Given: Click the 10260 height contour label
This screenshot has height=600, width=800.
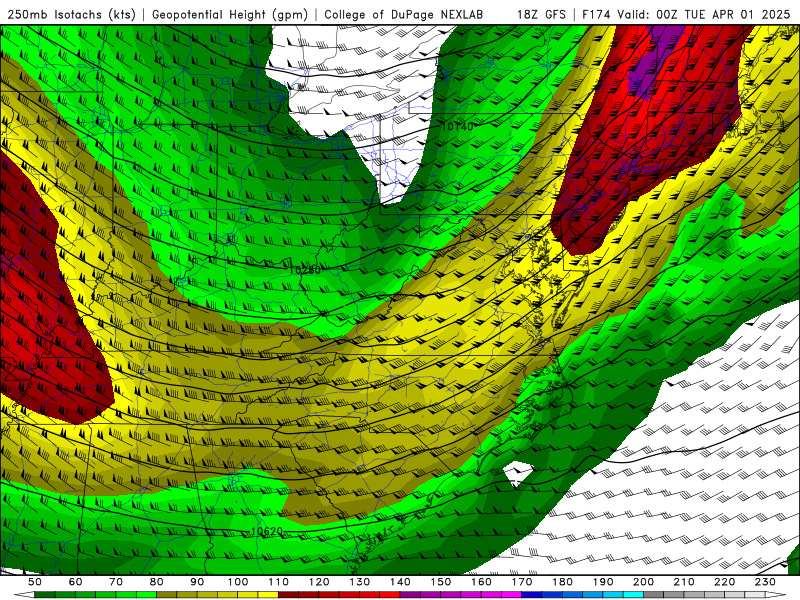Looking at the screenshot, I should point(305,269).
